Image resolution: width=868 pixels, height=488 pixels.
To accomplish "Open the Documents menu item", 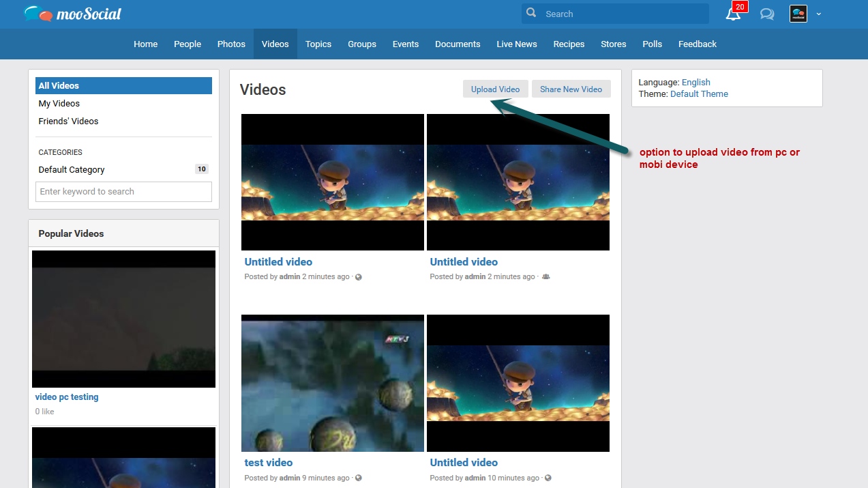I will coord(458,44).
